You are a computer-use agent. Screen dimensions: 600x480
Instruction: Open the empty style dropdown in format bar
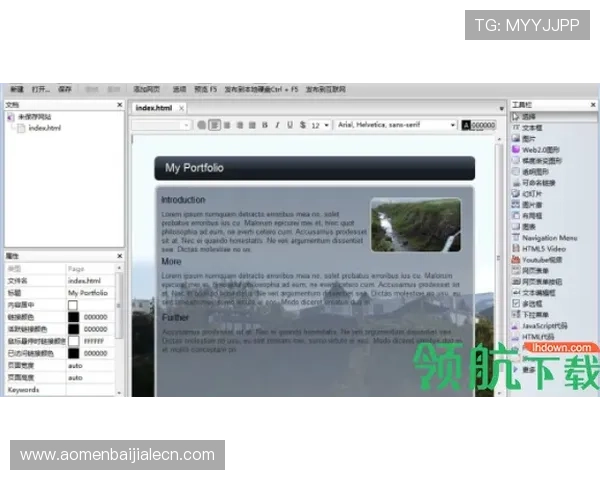(161, 125)
